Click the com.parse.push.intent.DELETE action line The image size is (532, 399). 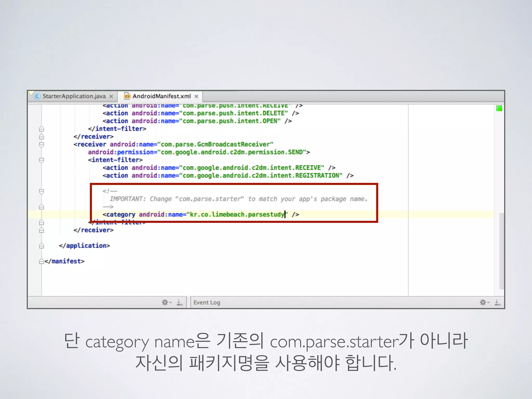pyautogui.click(x=201, y=113)
